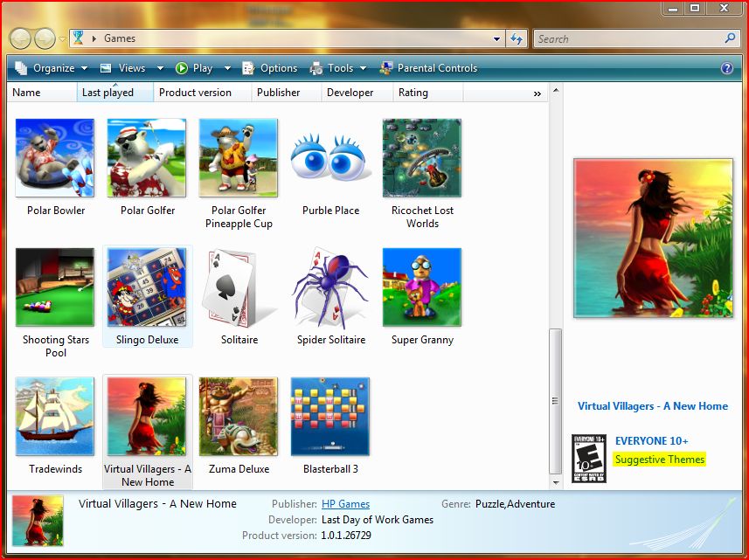
Task: Choose the Blasterball 3 game icon
Action: coord(330,417)
